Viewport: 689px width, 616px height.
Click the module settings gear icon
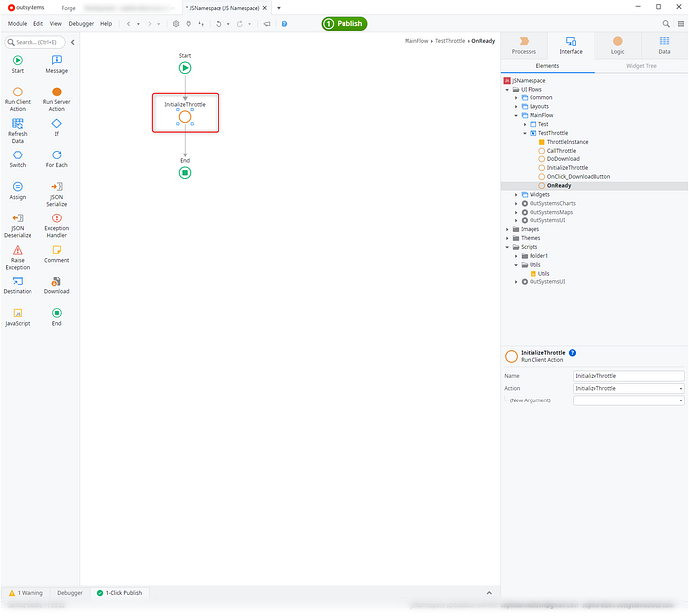click(x=176, y=23)
